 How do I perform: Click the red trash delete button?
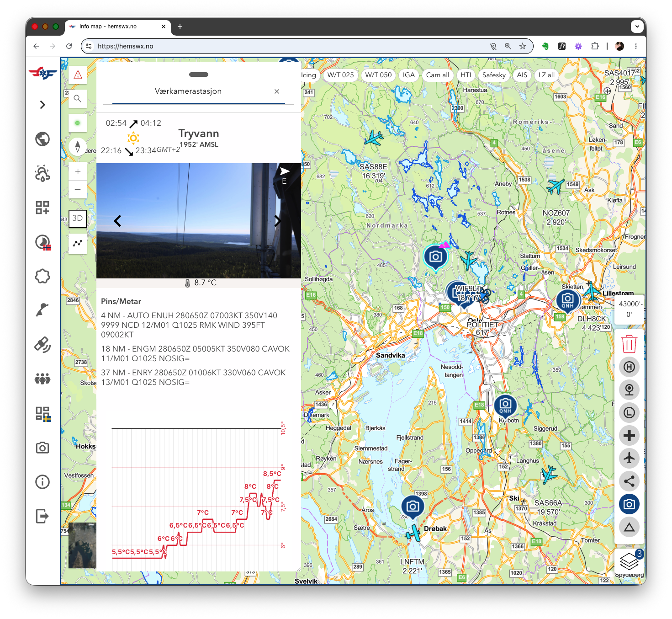[x=629, y=344]
